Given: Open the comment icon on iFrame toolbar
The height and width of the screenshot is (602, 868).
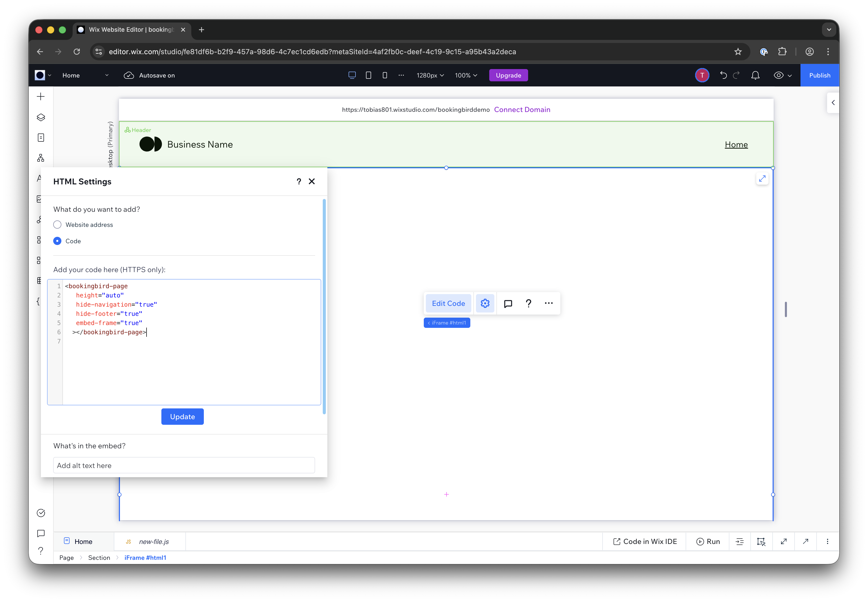Looking at the screenshot, I should (508, 303).
